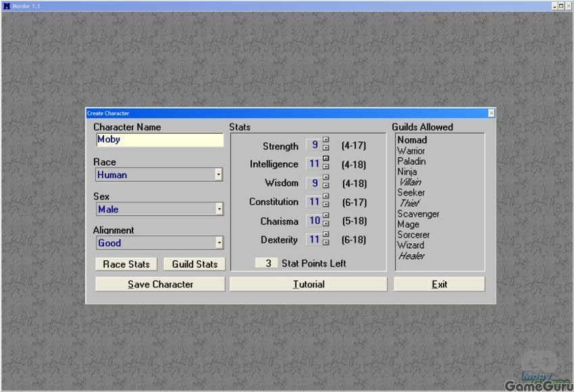Decrease Dexterity with its lower stepper button

point(325,242)
